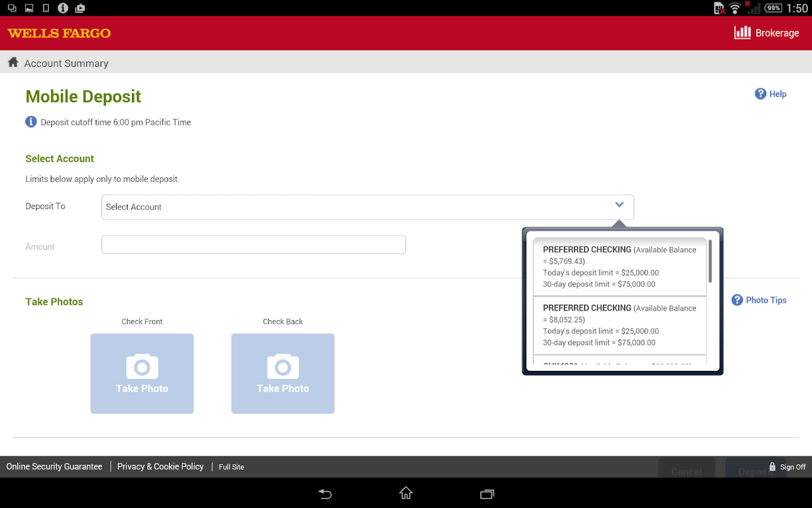This screenshot has width=812, height=508.
Task: Click the Amount input field
Action: click(254, 244)
